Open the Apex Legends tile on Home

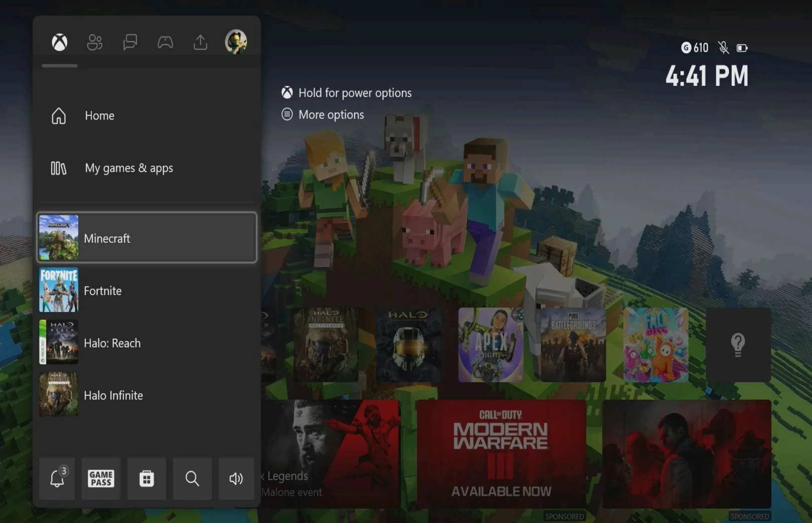point(491,345)
